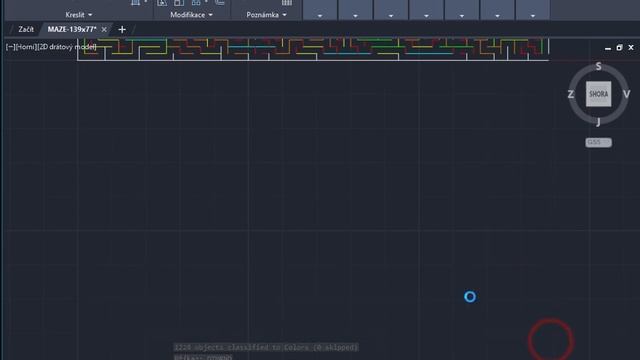Click the '2226 objects classified to Colors' message
Screen dimensions: 640x360
(266, 347)
